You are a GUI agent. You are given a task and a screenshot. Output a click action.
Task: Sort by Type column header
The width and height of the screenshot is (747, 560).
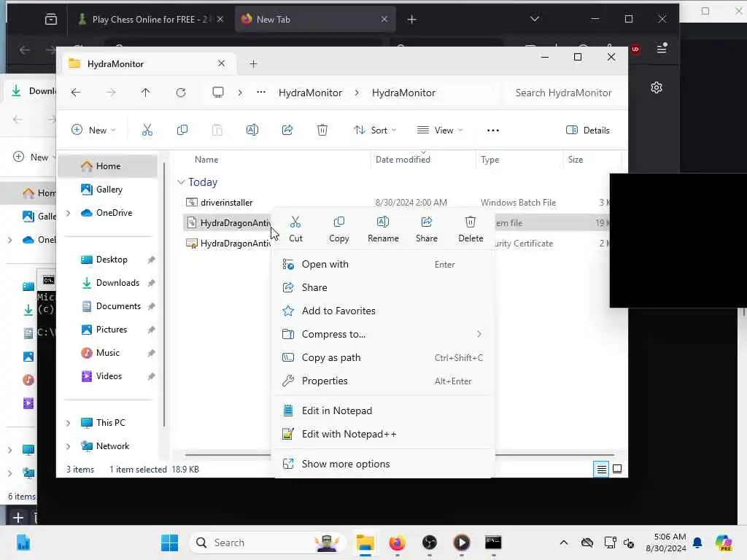point(489,160)
